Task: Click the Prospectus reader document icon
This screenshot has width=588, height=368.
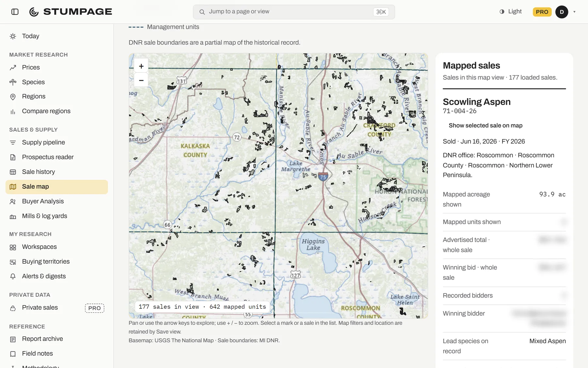Action: pos(13,157)
